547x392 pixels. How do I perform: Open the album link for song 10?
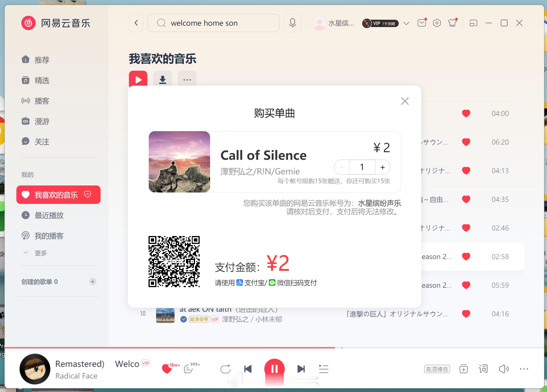pos(397,314)
